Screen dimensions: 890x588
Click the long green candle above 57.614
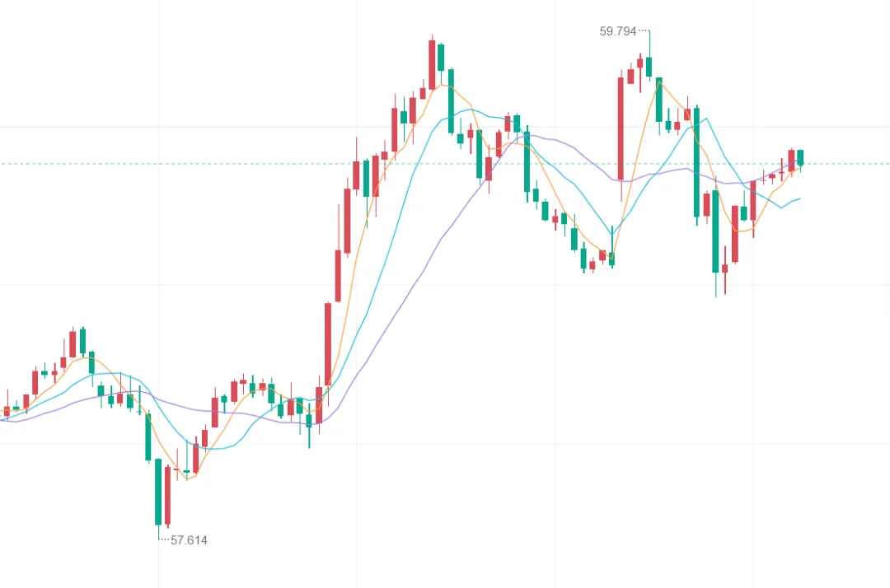pos(158,491)
